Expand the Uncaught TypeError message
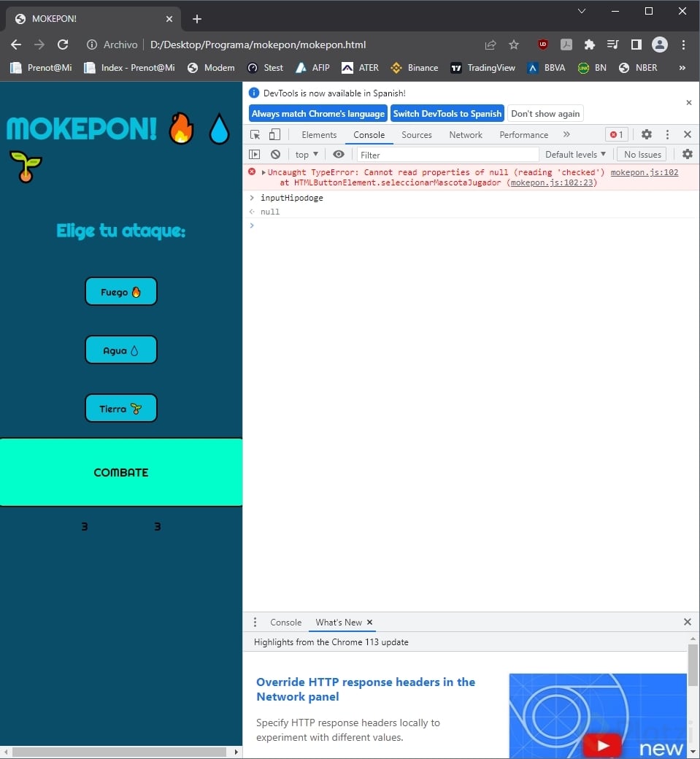The width and height of the screenshot is (700, 759). tap(264, 172)
